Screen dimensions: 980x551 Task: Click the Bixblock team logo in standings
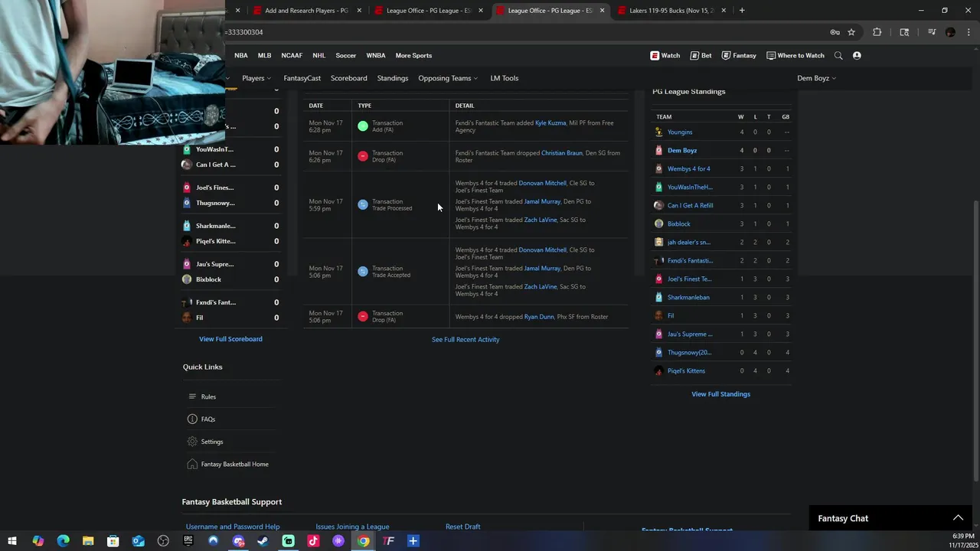click(658, 223)
